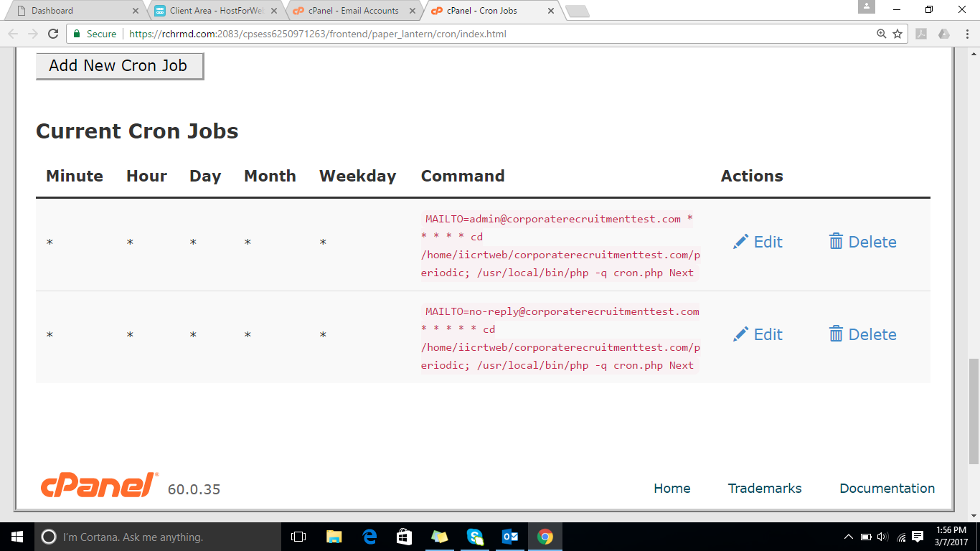
Task: Click the trash icon on the admin MAILTO row
Action: coord(836,242)
